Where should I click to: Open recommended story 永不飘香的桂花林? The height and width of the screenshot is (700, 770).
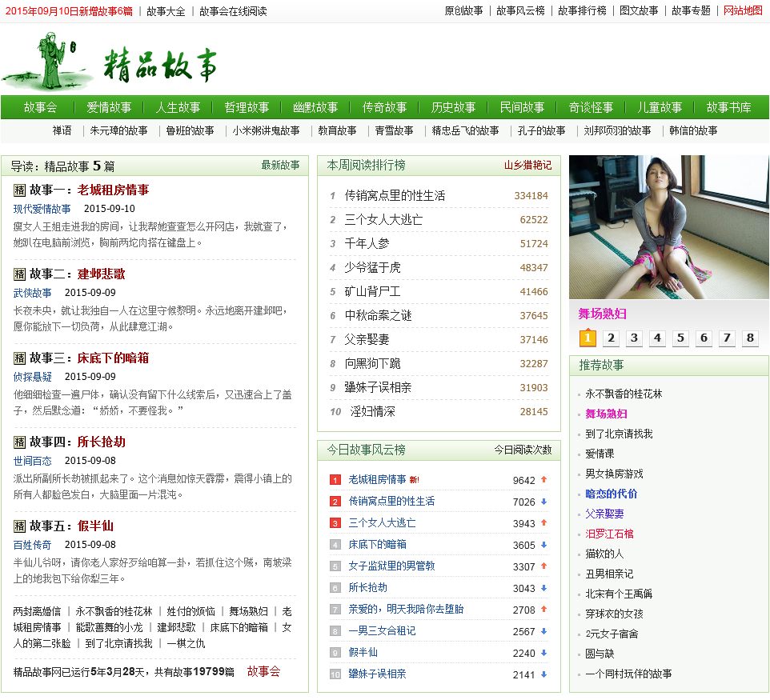(x=624, y=394)
